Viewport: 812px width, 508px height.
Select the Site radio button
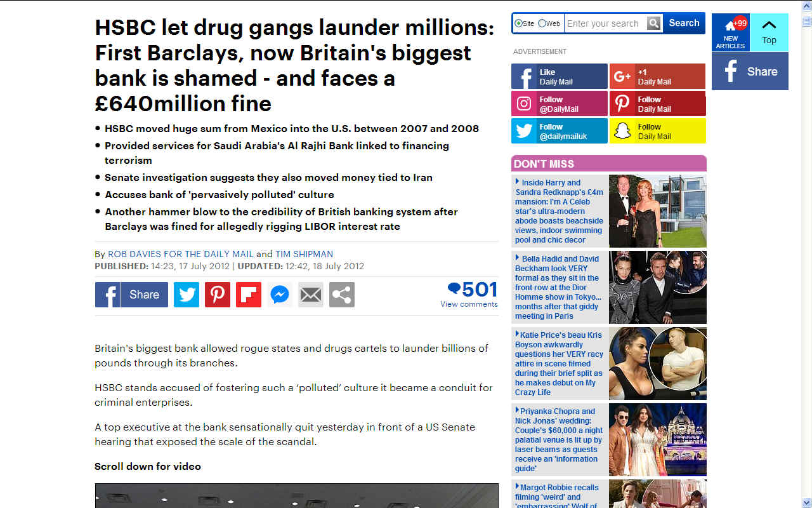(519, 23)
